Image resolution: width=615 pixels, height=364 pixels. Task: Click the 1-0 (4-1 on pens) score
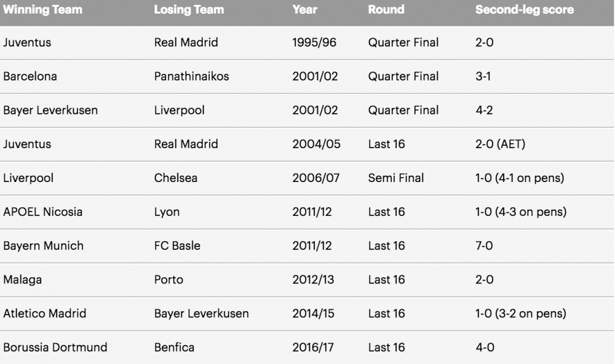pos(520,178)
